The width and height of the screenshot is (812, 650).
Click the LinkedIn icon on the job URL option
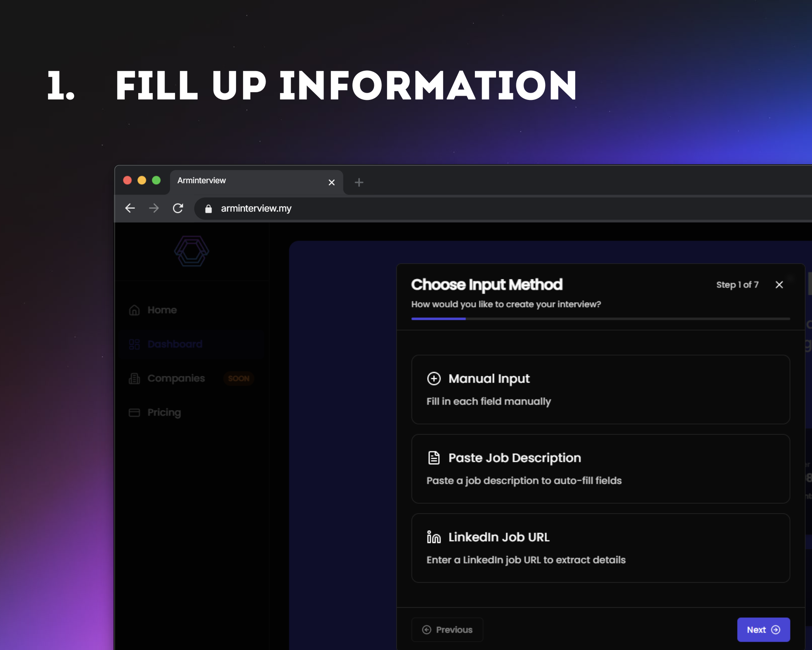pyautogui.click(x=434, y=537)
